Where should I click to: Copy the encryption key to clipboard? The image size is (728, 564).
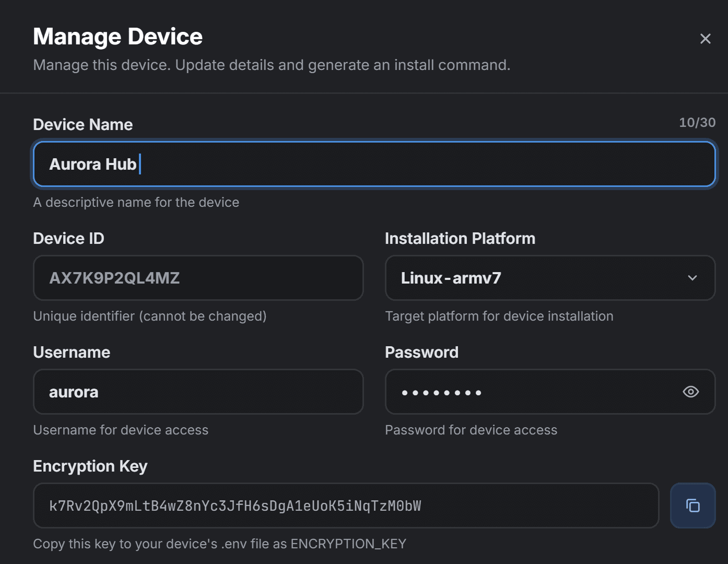tap(692, 506)
